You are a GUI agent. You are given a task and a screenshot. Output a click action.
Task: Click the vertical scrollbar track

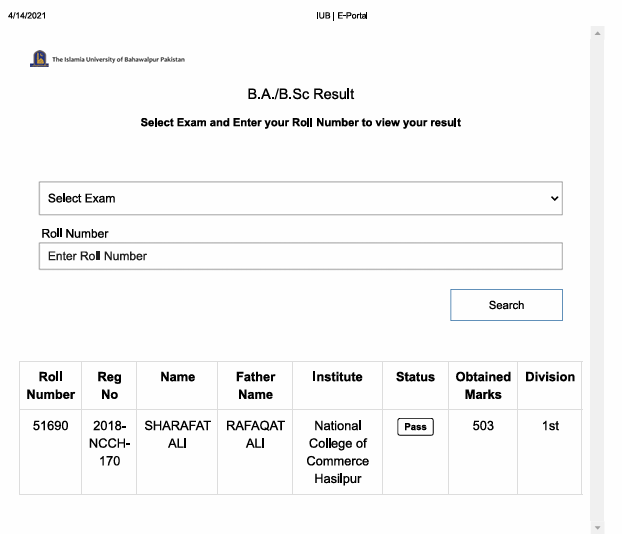coord(597,280)
